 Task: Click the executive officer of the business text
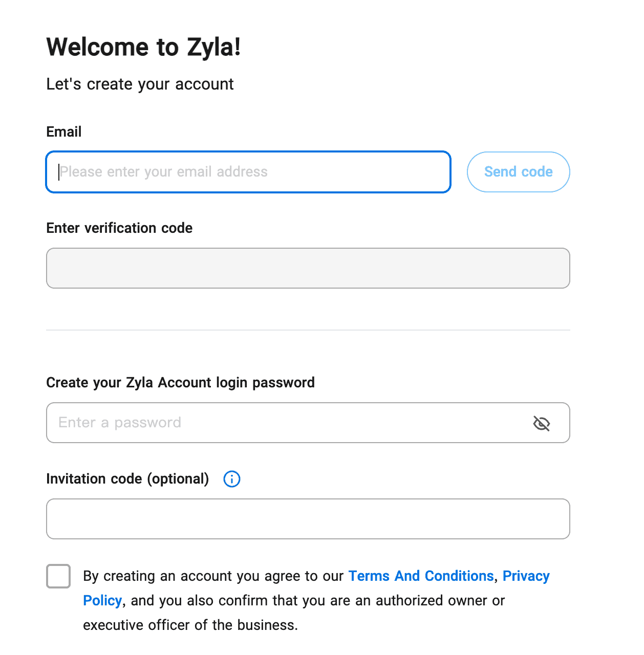point(190,625)
